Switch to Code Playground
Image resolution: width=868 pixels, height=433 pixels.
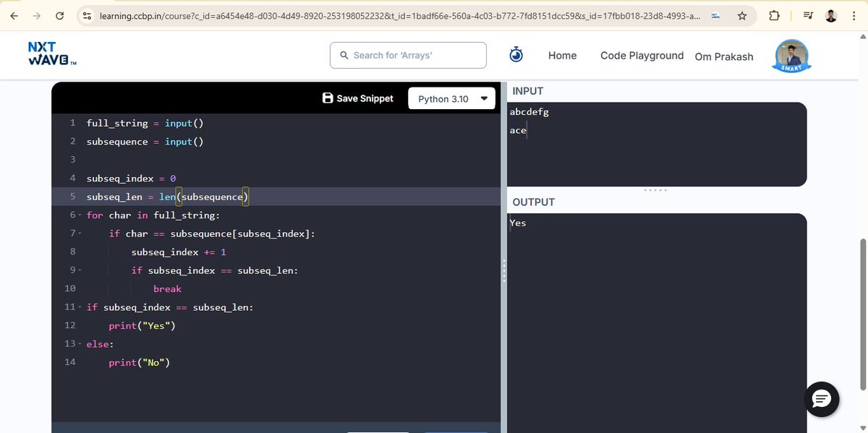(641, 55)
